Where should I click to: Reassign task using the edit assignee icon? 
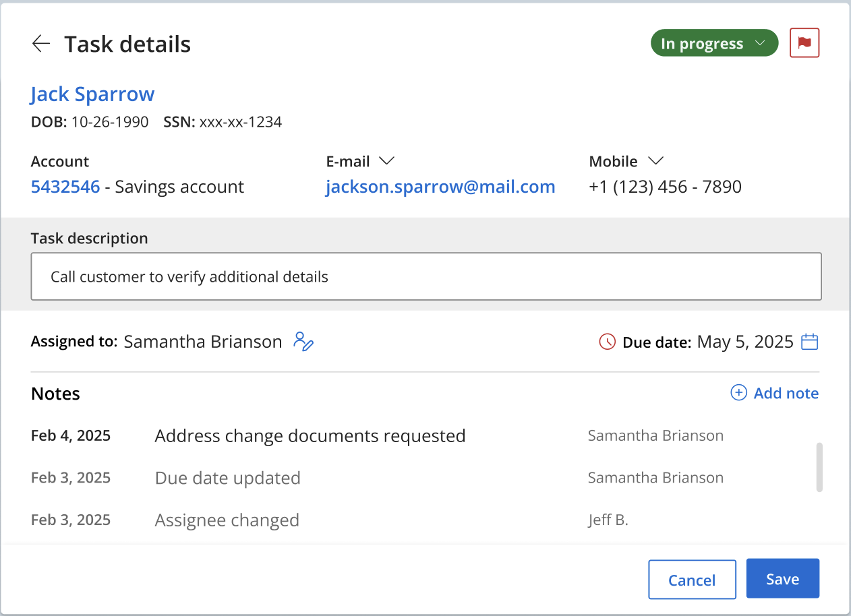click(x=303, y=341)
